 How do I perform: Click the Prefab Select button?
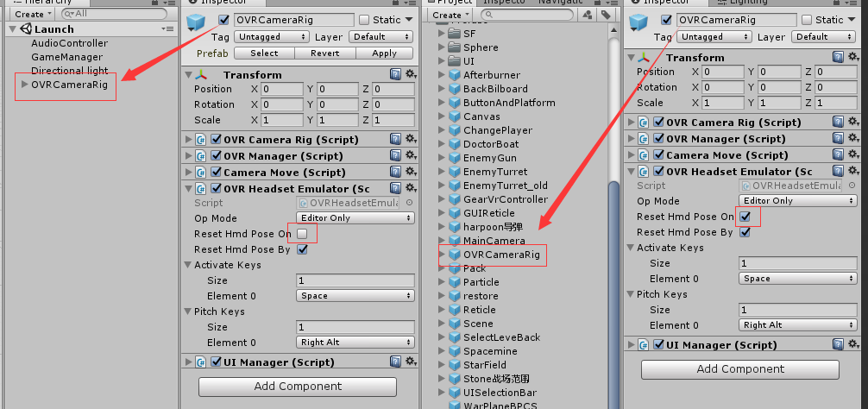[x=264, y=53]
